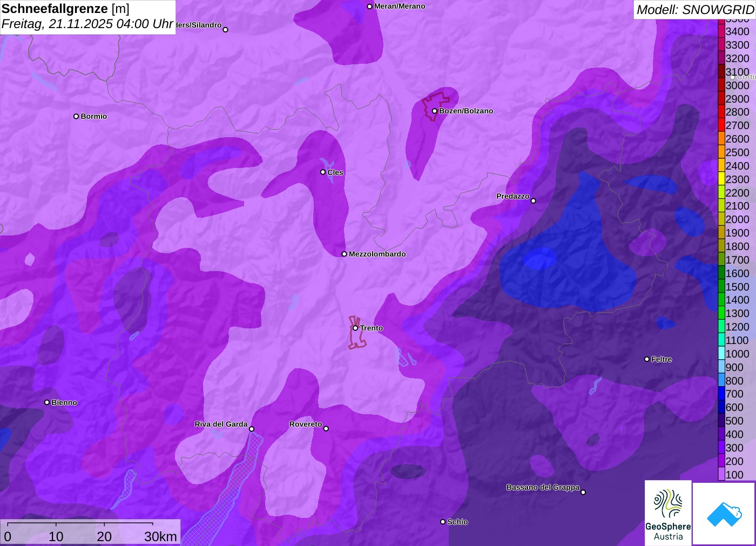Click the scale bar 10 label
Viewport: 756px width, 546px height.
(x=56, y=537)
